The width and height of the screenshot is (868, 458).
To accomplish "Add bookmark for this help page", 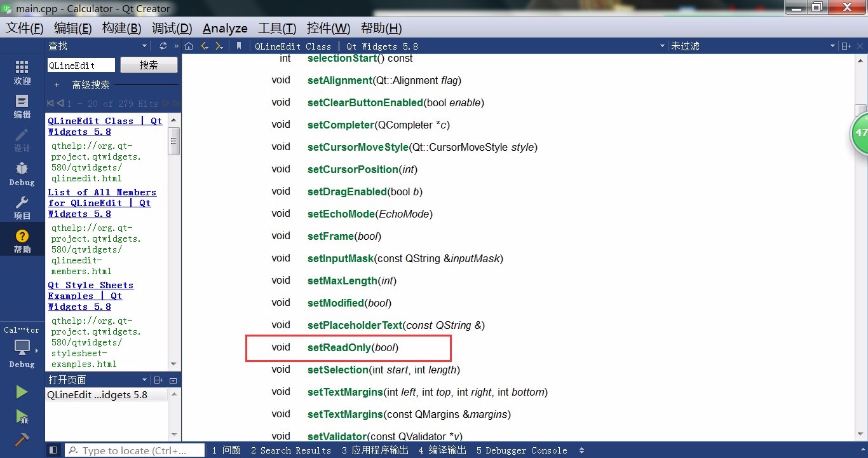I will pos(239,46).
